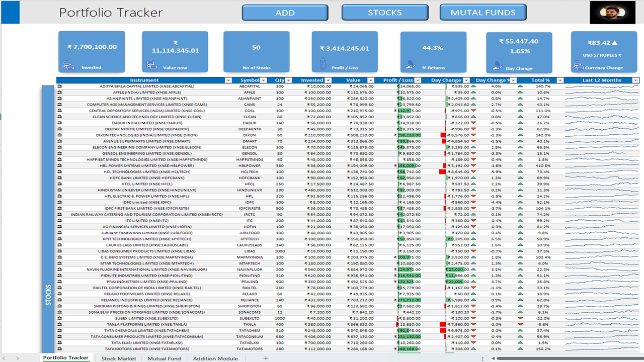This screenshot has width=644, height=362.
Task: Open the Qty column filter dropdown
Action: 288,80
